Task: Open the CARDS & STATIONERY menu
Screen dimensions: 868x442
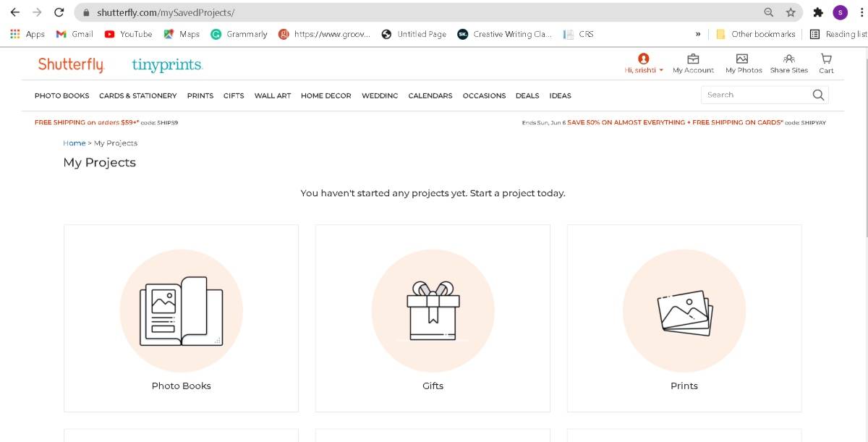Action: click(137, 95)
